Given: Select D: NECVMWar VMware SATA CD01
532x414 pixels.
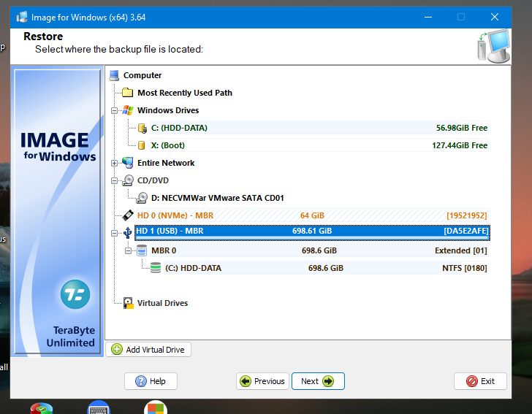Looking at the screenshot, I should [x=217, y=198].
